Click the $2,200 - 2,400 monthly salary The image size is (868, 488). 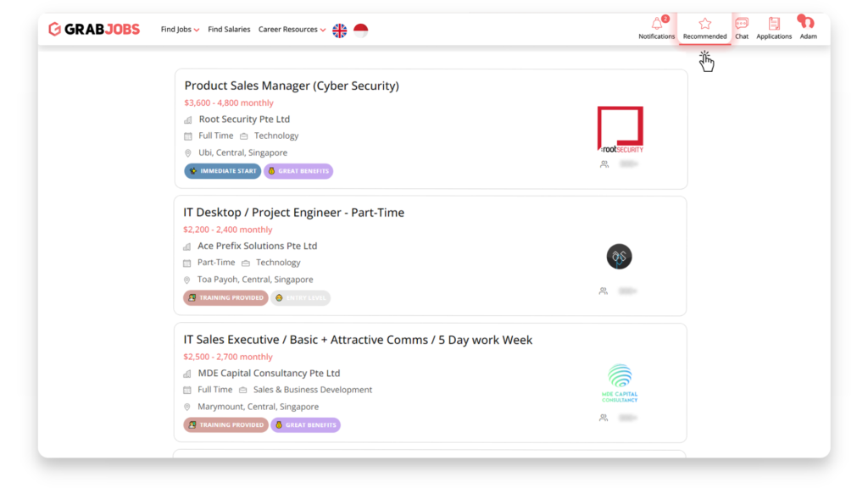click(x=227, y=230)
